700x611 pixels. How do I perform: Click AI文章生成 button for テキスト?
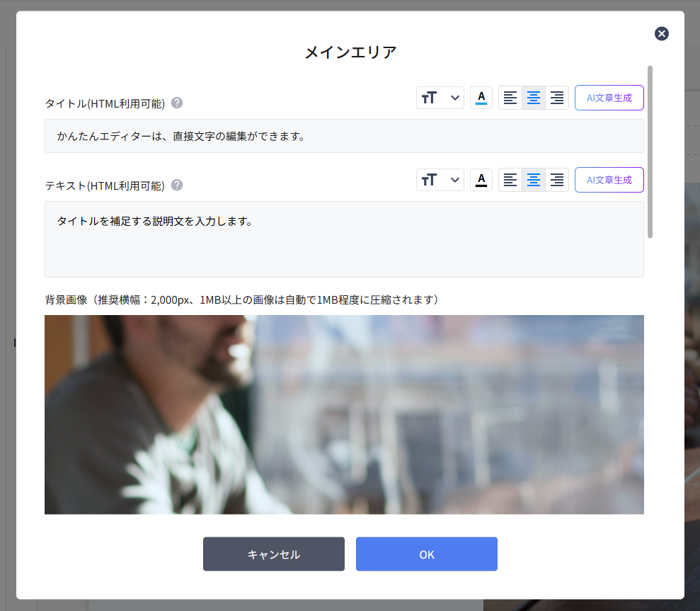click(609, 180)
